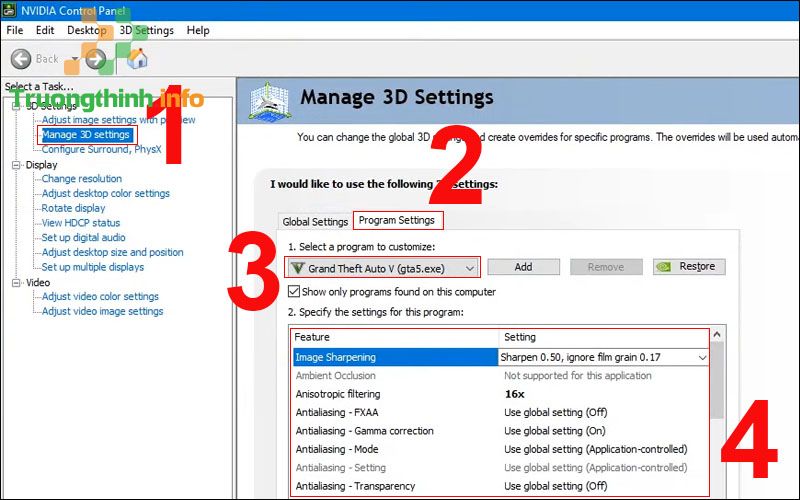Click Gamma correction Use global setting (On)
This screenshot has width=800, height=500.
pos(555,431)
